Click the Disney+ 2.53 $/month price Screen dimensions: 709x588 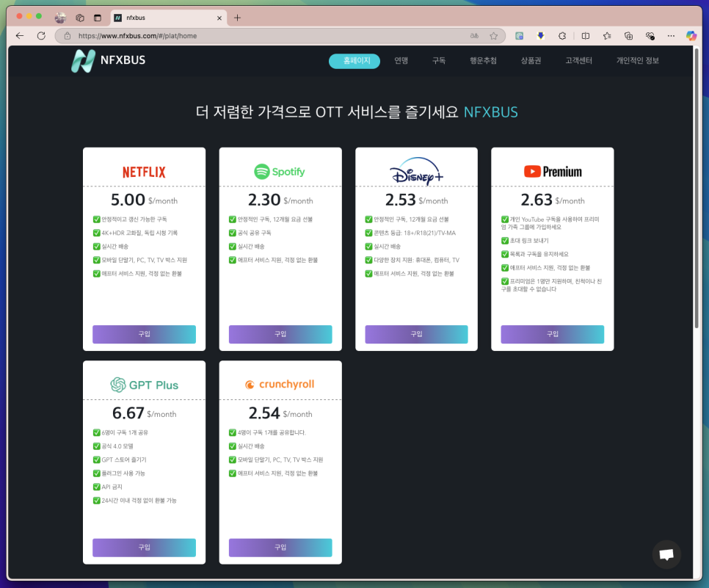tap(416, 200)
